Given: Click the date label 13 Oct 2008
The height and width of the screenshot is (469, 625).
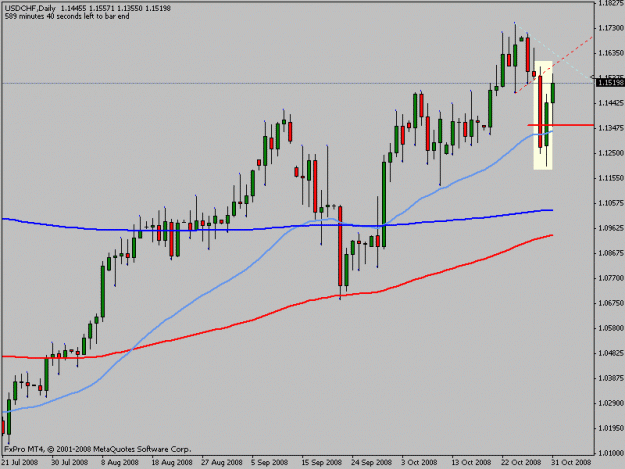Looking at the screenshot, I should point(471,462).
